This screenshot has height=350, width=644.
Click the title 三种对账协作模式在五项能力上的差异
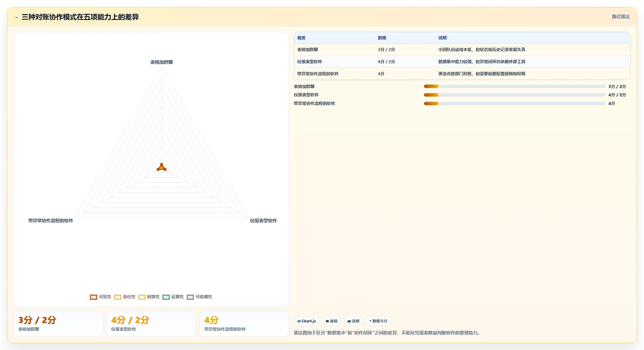(x=80, y=17)
